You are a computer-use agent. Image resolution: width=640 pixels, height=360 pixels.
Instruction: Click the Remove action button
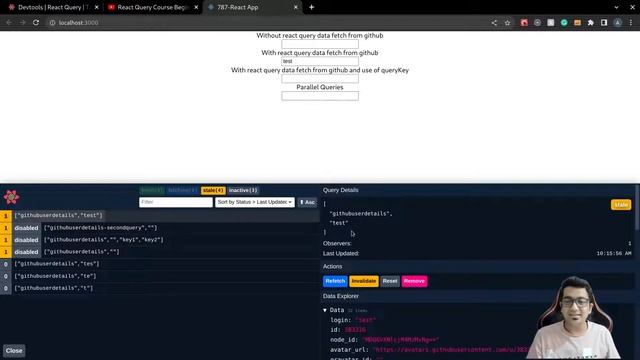pos(414,281)
